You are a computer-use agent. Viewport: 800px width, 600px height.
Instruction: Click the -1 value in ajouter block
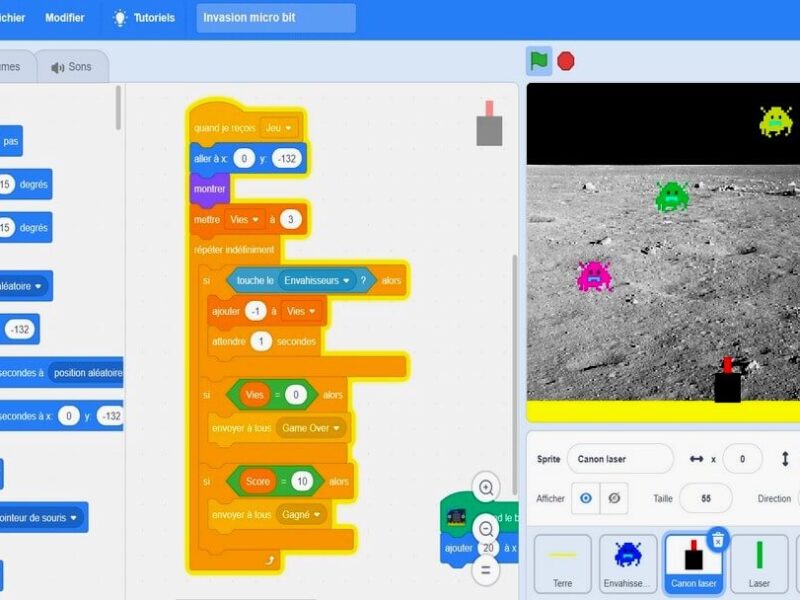point(256,311)
